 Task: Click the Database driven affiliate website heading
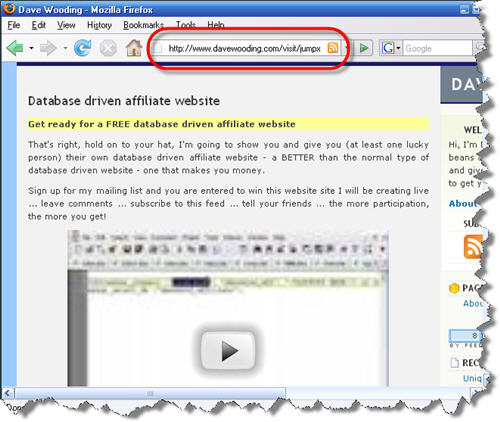[x=124, y=101]
